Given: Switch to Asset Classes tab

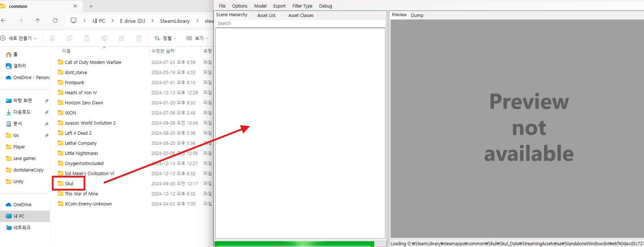Looking at the screenshot, I should pos(301,15).
